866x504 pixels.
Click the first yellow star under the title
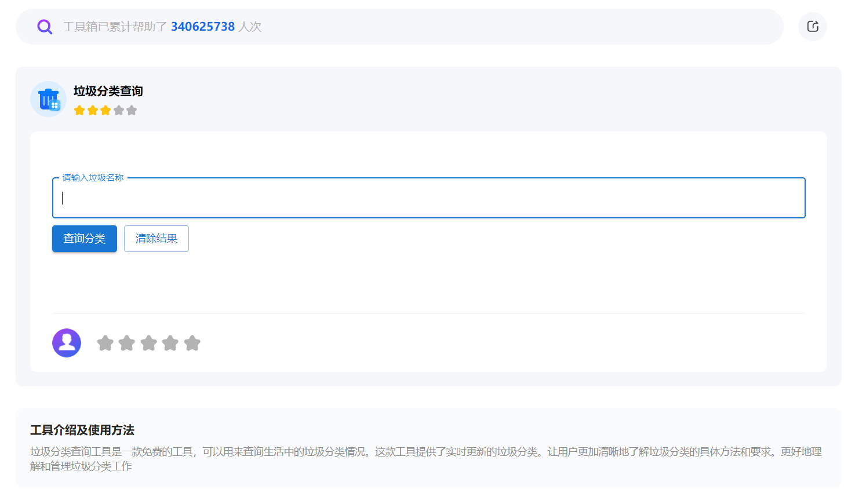pyautogui.click(x=79, y=110)
